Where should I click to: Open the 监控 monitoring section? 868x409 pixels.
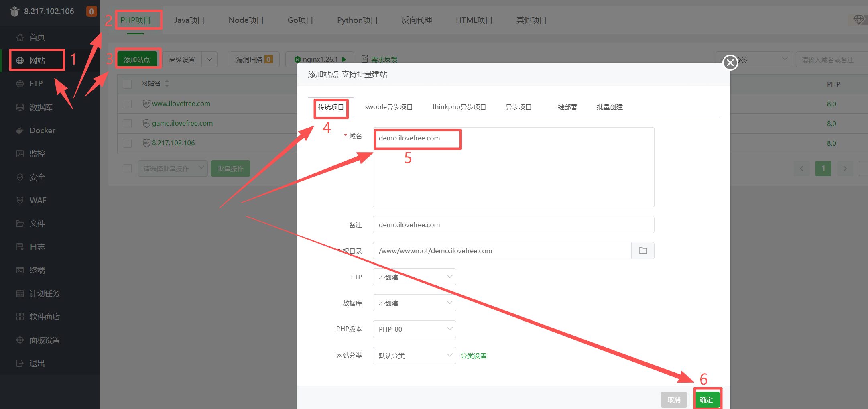coord(37,153)
